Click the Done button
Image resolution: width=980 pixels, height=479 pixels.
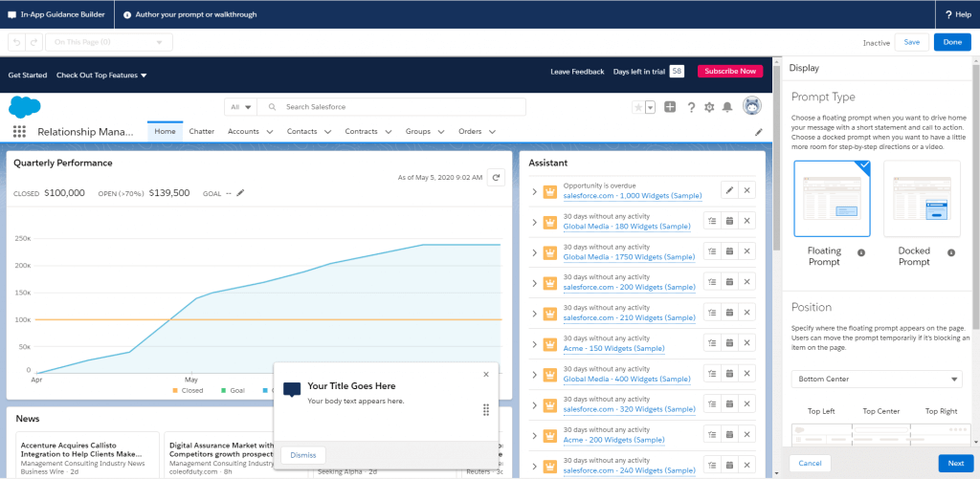pyautogui.click(x=952, y=42)
